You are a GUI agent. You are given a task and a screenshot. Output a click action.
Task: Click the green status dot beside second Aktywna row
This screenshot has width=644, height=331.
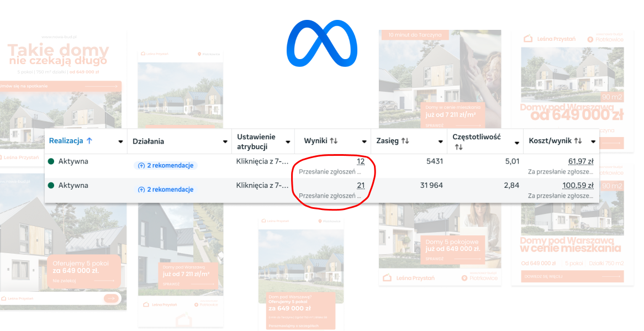click(x=52, y=185)
